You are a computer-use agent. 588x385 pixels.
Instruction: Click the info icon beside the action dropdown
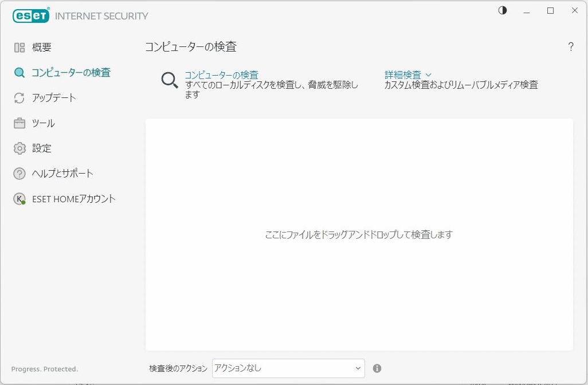(377, 368)
